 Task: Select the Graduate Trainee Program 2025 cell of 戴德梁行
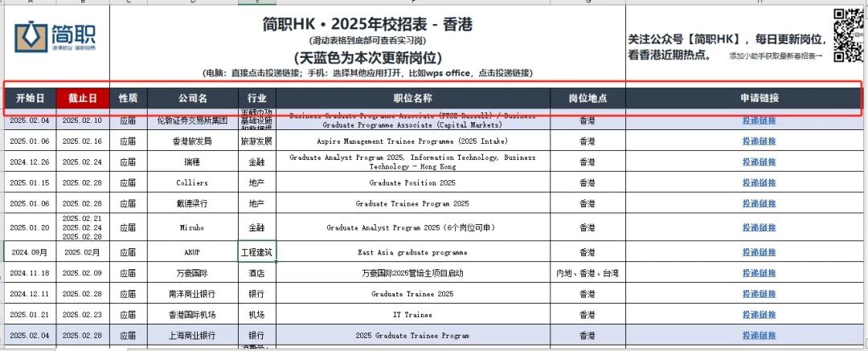click(x=413, y=204)
